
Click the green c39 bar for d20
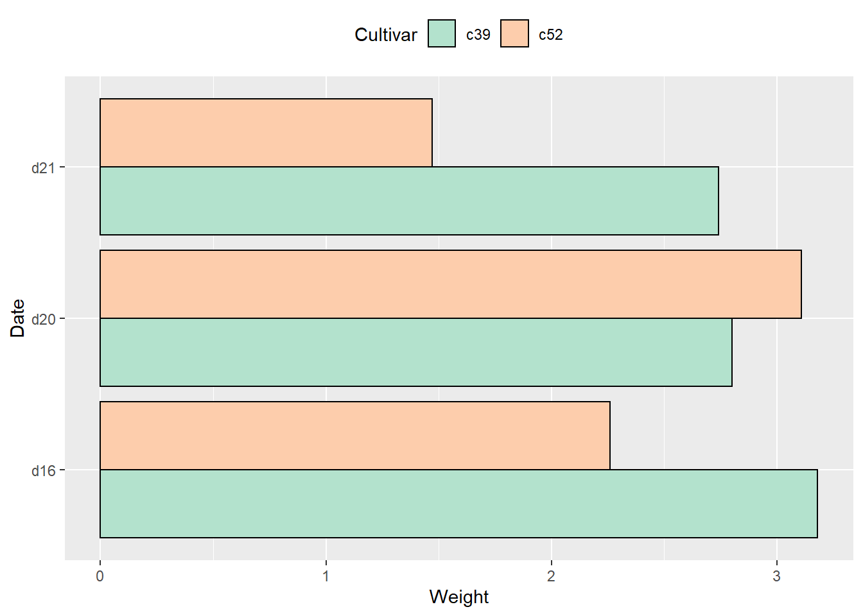[x=415, y=352]
